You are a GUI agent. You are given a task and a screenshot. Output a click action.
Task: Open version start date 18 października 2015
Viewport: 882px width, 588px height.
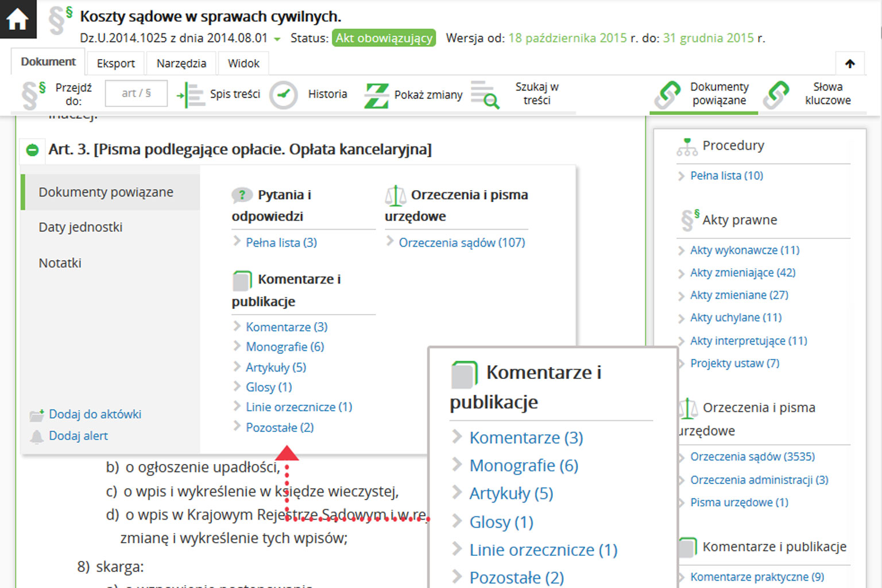tap(567, 38)
